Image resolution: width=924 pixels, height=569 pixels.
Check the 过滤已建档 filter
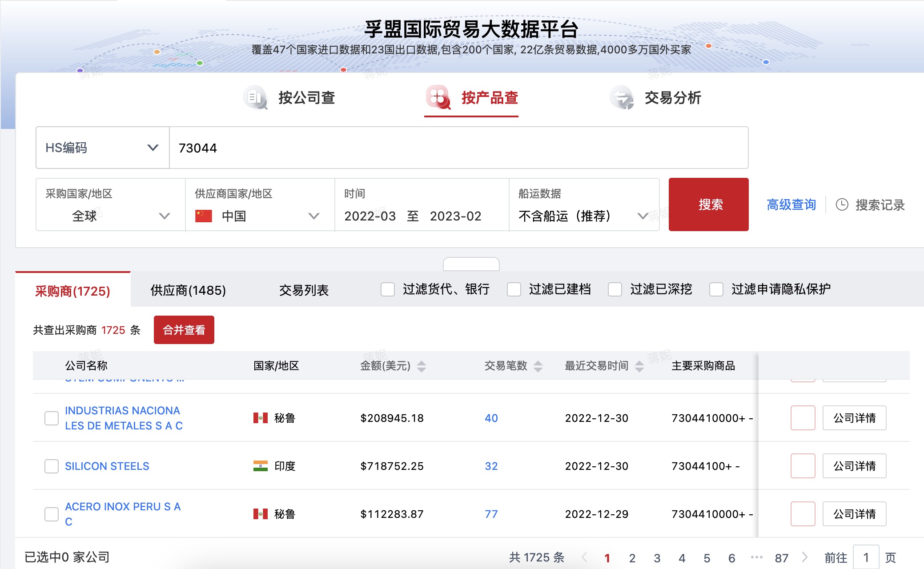tap(514, 289)
